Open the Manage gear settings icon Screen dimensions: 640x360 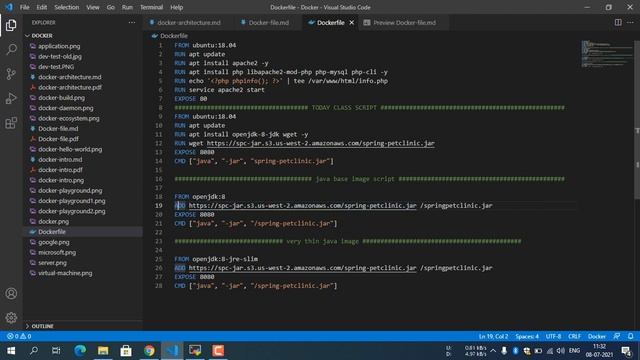click(x=11, y=318)
